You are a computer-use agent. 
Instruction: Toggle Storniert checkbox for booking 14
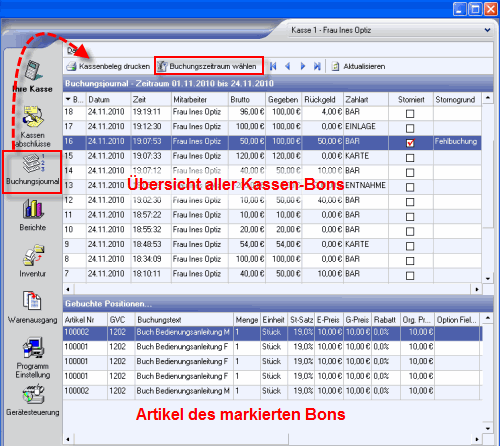[x=410, y=173]
